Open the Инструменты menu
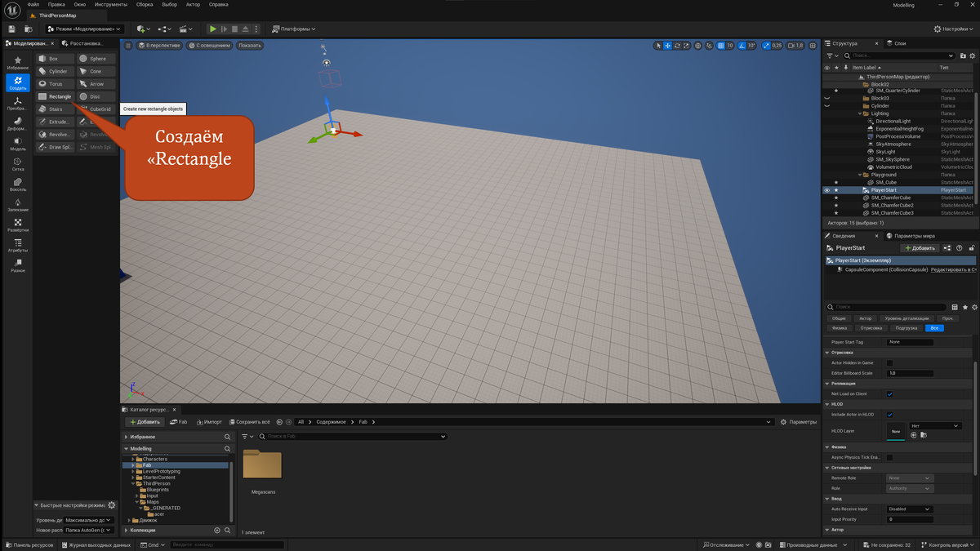The height and width of the screenshot is (551, 980). (x=109, y=4)
